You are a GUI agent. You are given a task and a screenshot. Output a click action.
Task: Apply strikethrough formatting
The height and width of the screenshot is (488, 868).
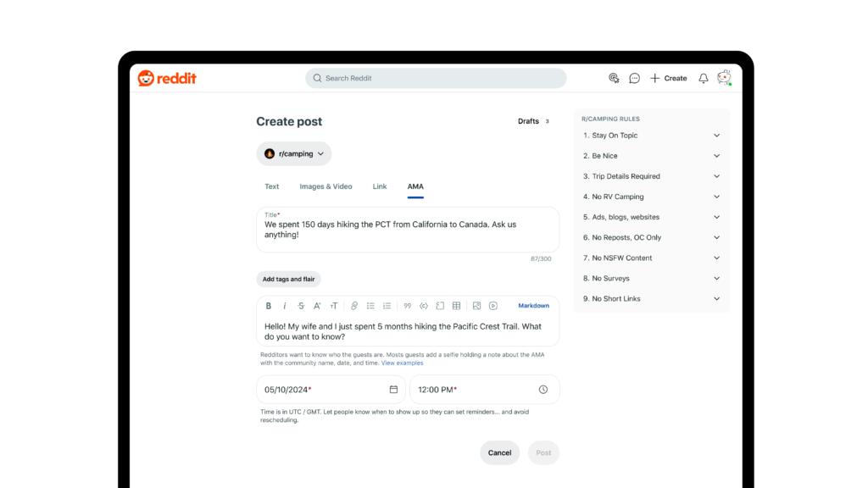tap(301, 306)
